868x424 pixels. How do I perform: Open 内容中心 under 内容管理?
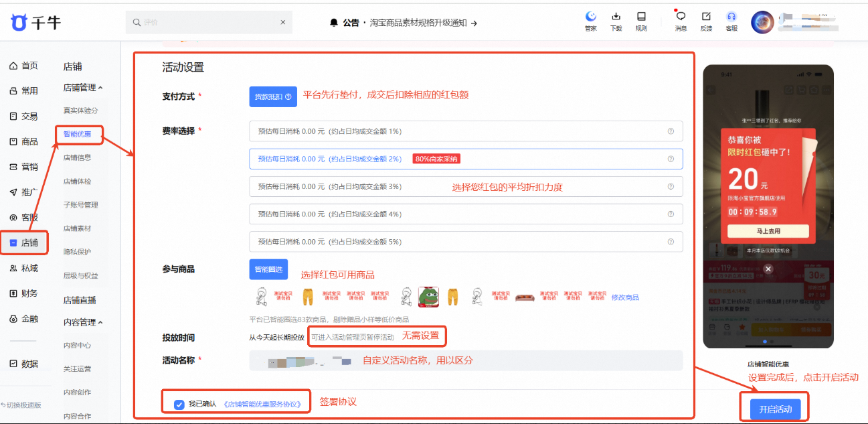pos(80,346)
